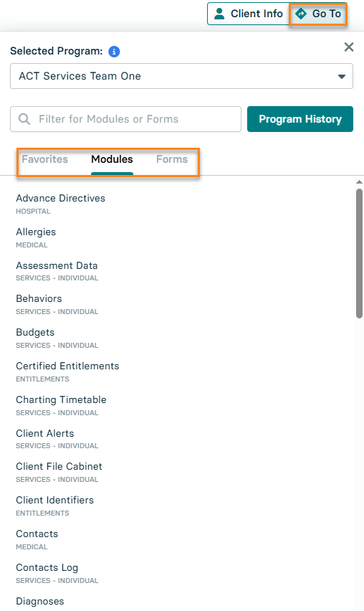The width and height of the screenshot is (364, 611).
Task: Open the Allergies module
Action: [36, 232]
